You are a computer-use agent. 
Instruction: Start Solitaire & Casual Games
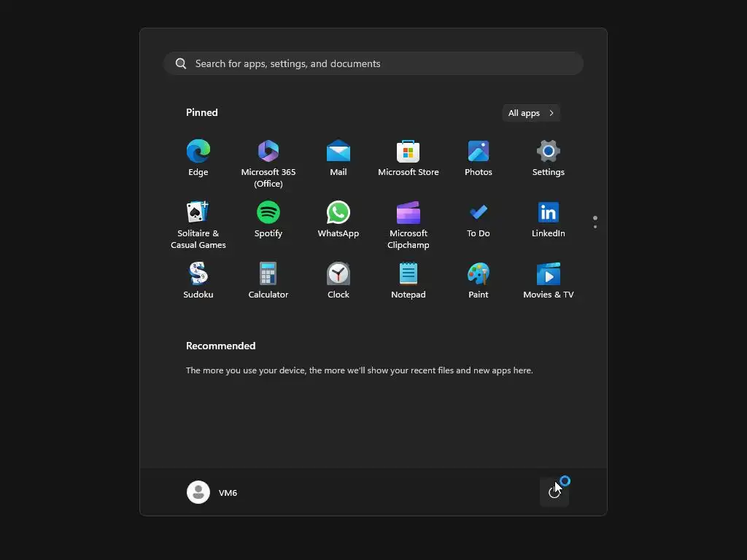click(x=198, y=225)
